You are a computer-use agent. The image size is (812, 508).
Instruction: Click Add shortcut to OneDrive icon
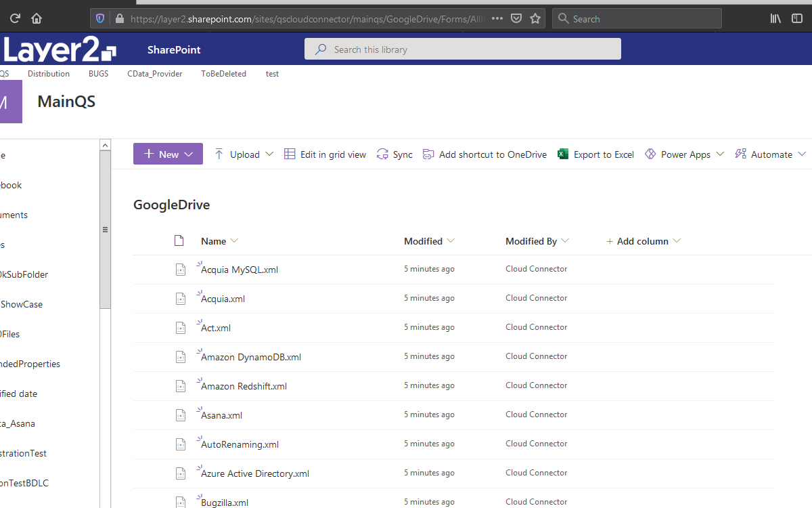pos(428,154)
